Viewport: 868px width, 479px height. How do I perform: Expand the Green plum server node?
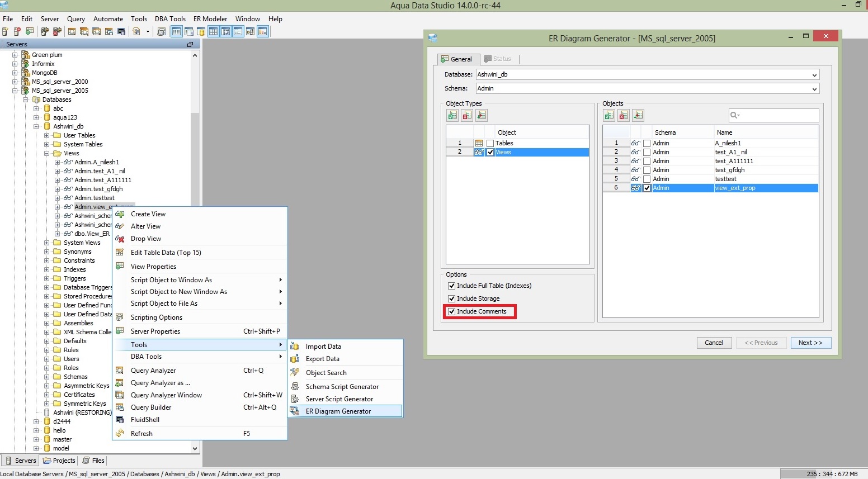coord(15,55)
